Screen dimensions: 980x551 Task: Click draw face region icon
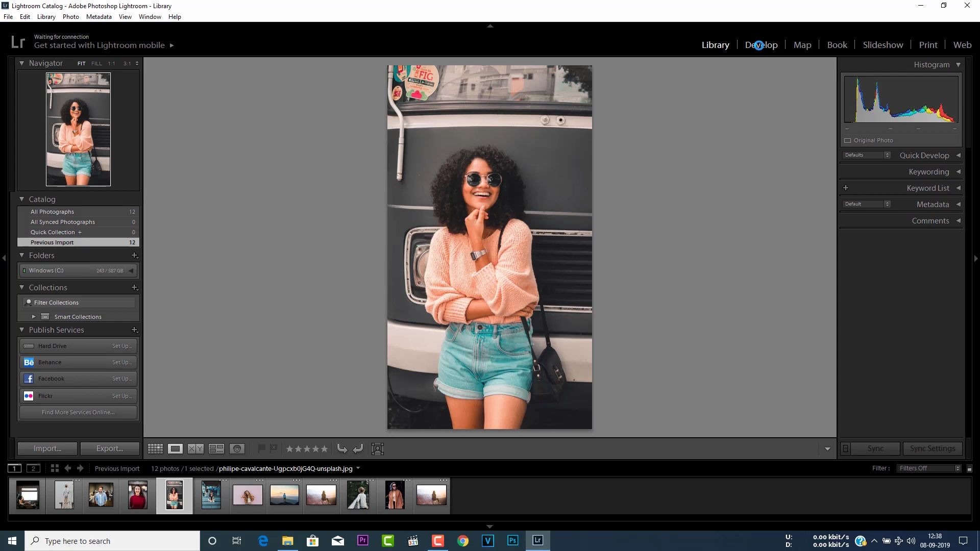coord(378,449)
